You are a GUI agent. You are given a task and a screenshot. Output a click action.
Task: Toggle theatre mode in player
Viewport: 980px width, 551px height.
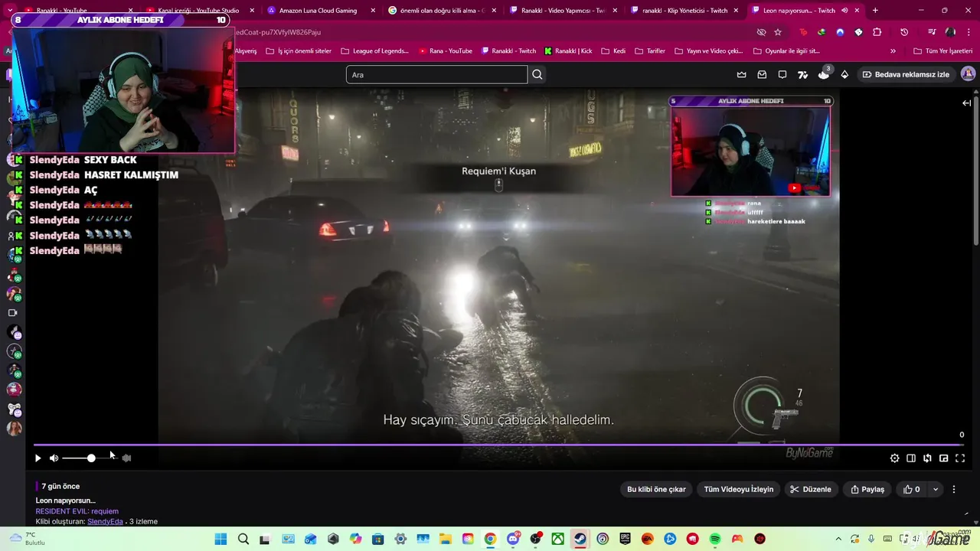(x=911, y=458)
